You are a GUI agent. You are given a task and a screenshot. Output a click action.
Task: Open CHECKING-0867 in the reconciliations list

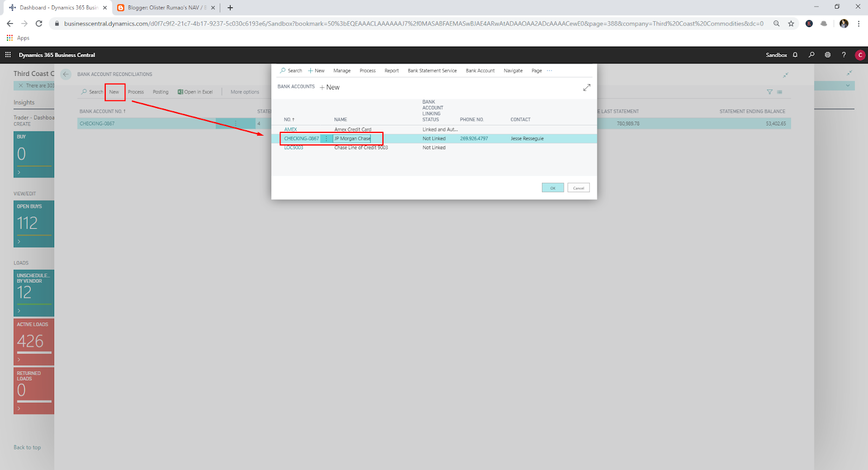(x=97, y=124)
